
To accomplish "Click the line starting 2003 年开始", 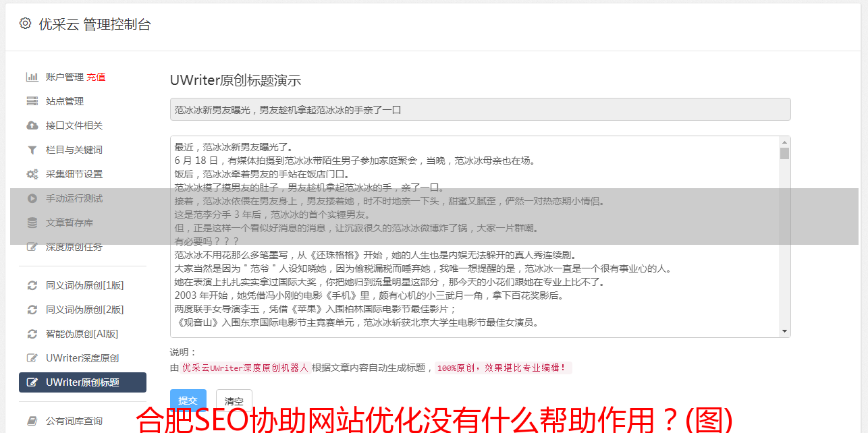I will (369, 295).
